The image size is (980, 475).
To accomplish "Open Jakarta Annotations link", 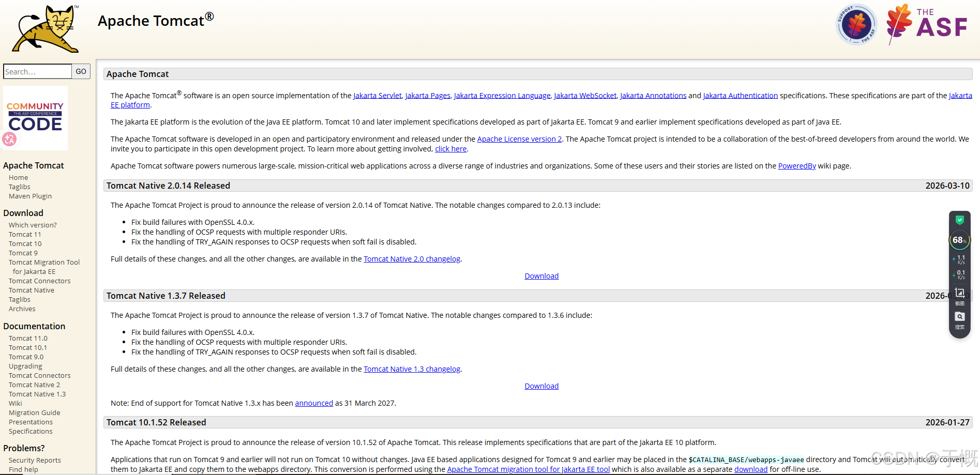I will tap(653, 96).
